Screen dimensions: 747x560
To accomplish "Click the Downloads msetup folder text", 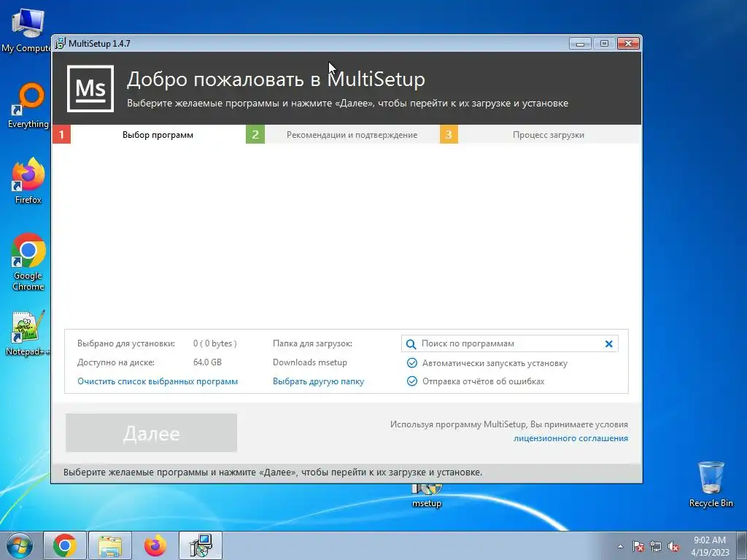I will click(x=309, y=362).
